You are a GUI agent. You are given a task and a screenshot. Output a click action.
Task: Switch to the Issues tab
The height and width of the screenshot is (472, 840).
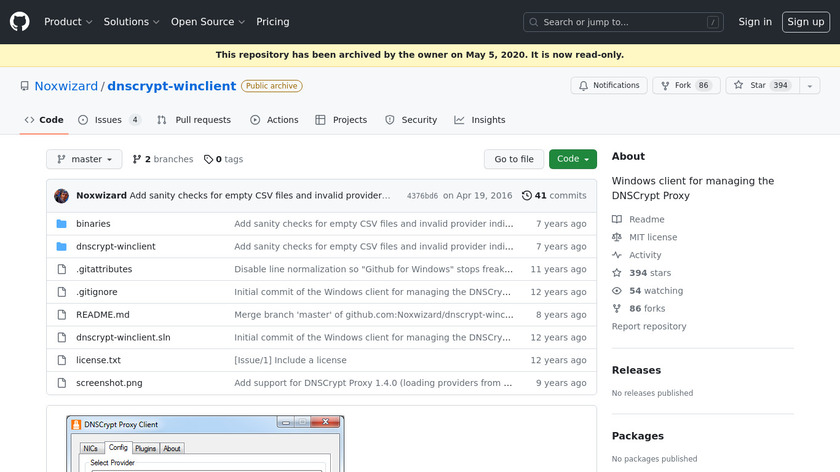(x=108, y=120)
